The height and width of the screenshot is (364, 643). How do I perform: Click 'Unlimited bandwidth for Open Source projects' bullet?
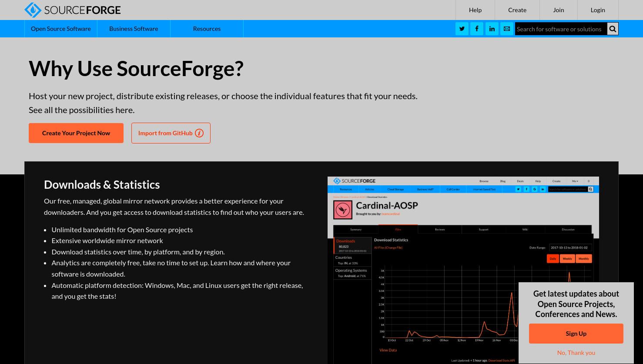tap(122, 230)
